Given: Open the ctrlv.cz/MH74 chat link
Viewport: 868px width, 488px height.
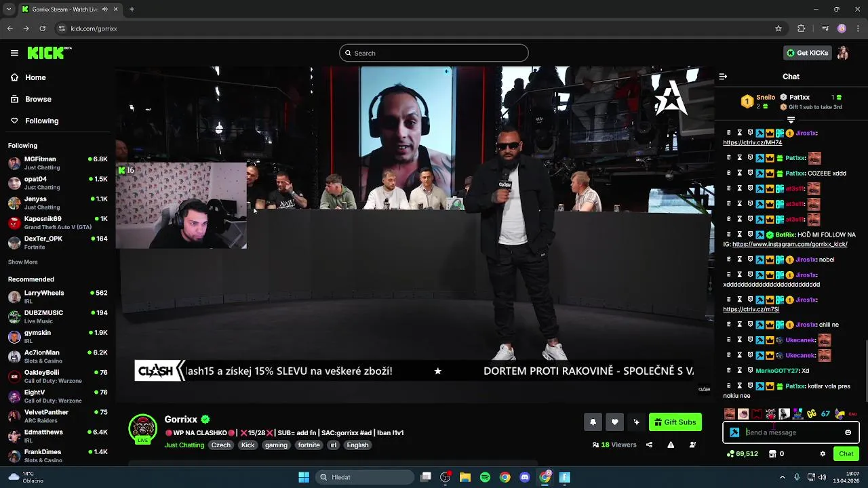Looking at the screenshot, I should tap(752, 142).
